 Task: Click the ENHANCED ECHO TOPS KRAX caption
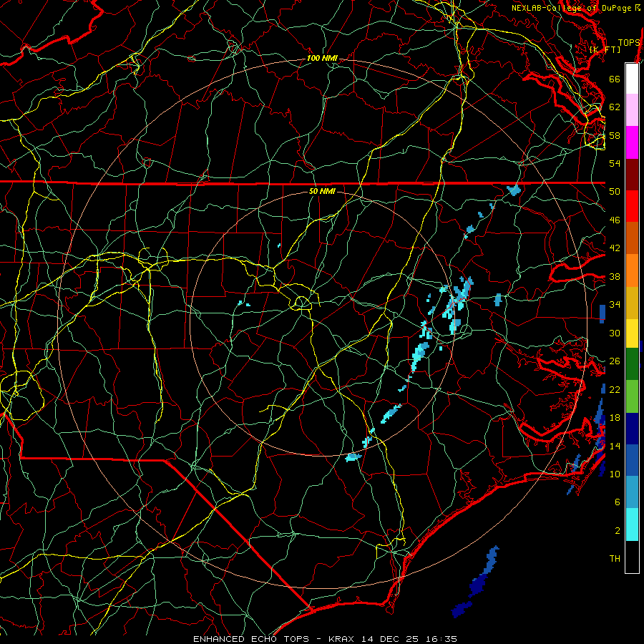pos(325,639)
